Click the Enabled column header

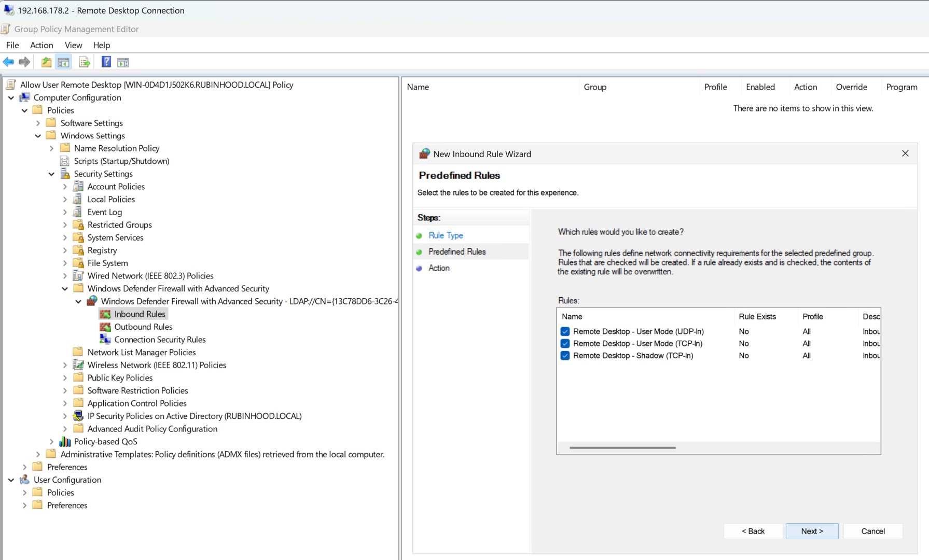pyautogui.click(x=760, y=87)
